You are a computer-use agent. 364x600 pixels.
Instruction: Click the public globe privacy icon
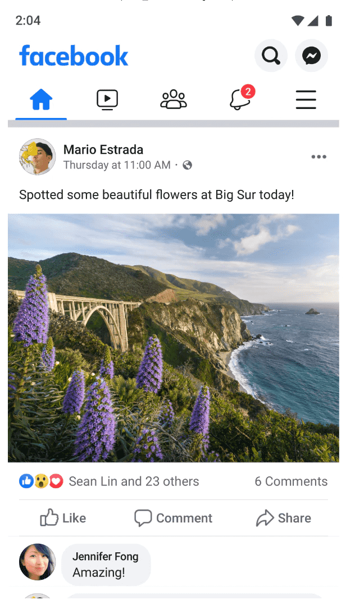188,165
